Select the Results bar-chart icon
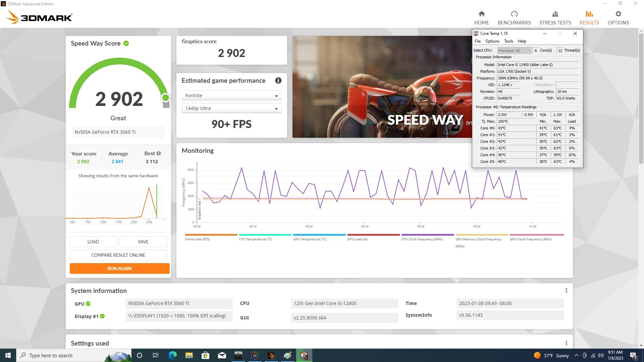Image resolution: width=644 pixels, height=362 pixels. pyautogui.click(x=589, y=14)
